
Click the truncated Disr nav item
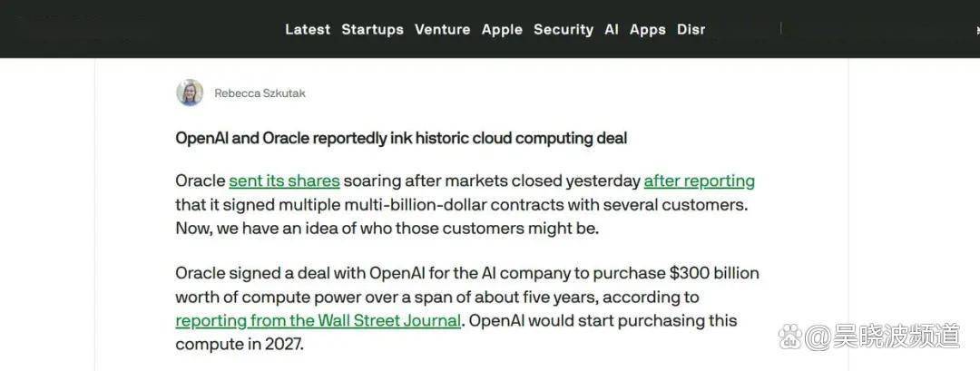[x=691, y=29]
